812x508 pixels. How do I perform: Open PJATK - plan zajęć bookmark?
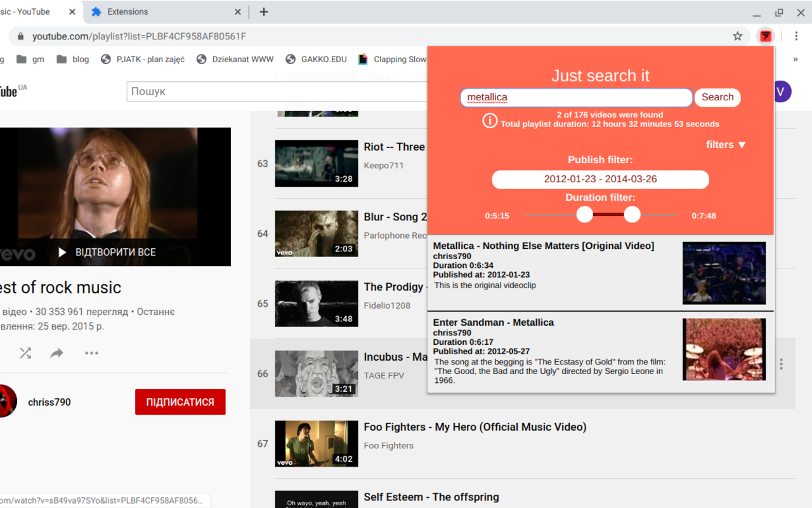pyautogui.click(x=143, y=59)
